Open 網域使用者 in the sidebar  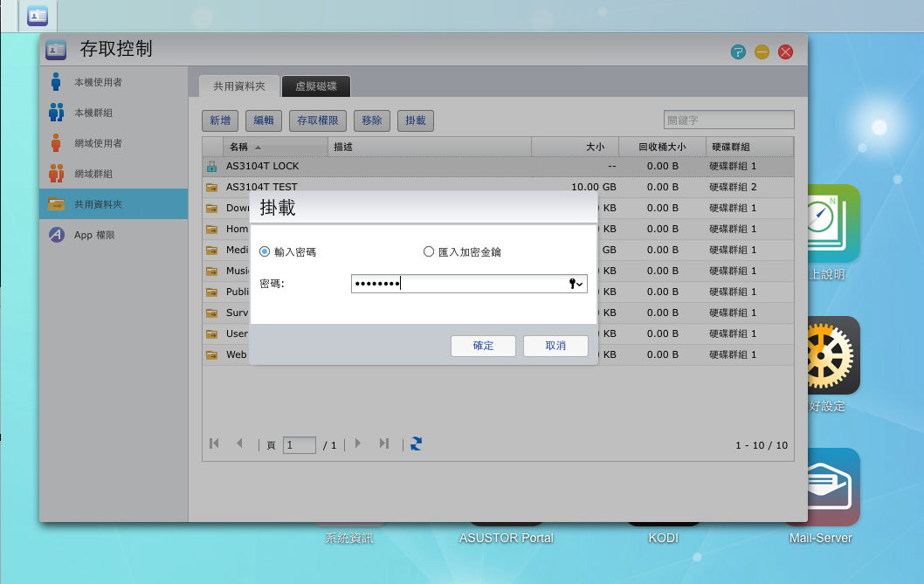click(x=114, y=143)
